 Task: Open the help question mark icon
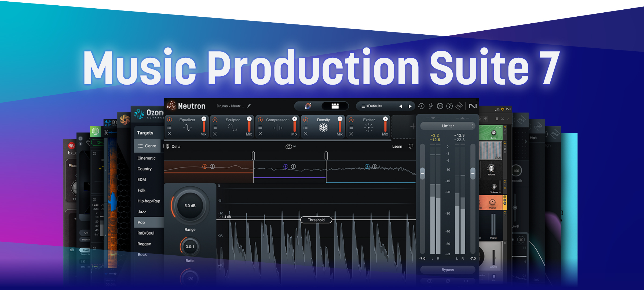point(449,106)
